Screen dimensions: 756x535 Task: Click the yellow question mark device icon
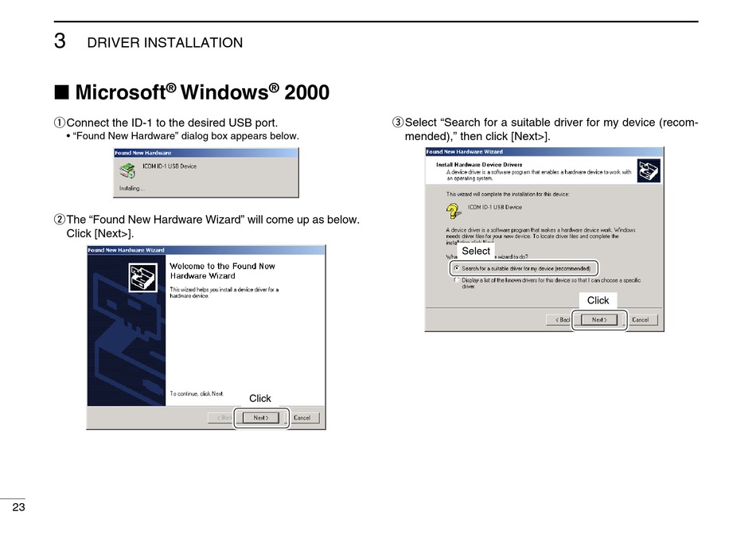point(453,211)
